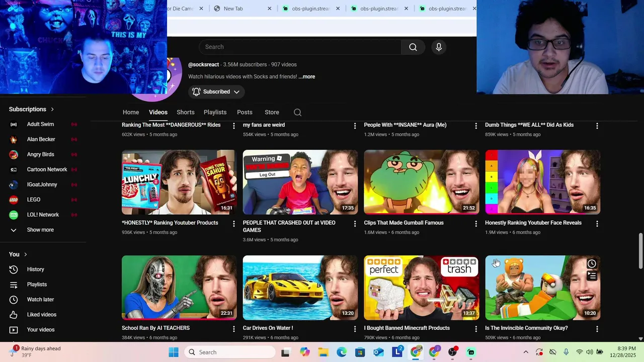
Task: Switch to the Home channel tab
Action: pyautogui.click(x=131, y=112)
